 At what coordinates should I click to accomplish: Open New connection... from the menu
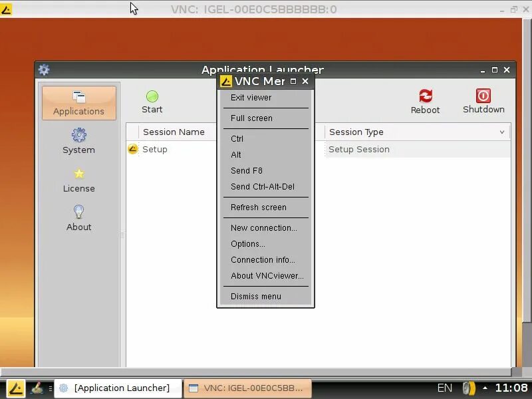265,228
